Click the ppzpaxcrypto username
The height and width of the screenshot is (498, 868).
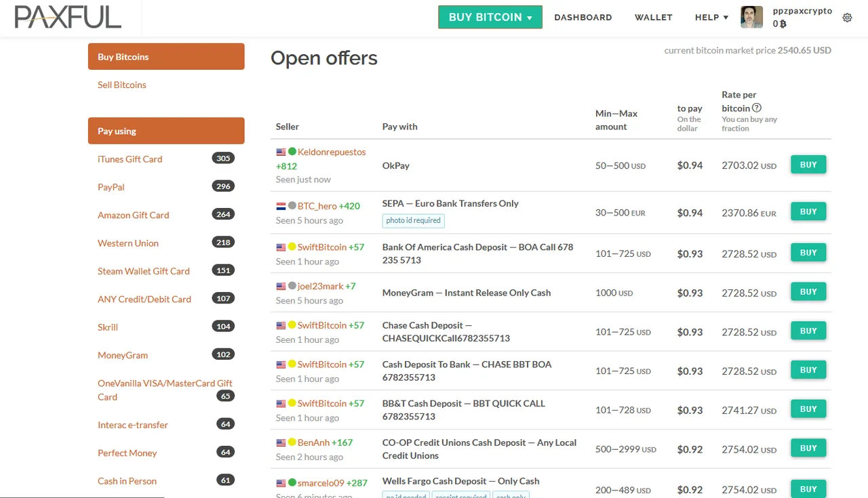pos(802,11)
